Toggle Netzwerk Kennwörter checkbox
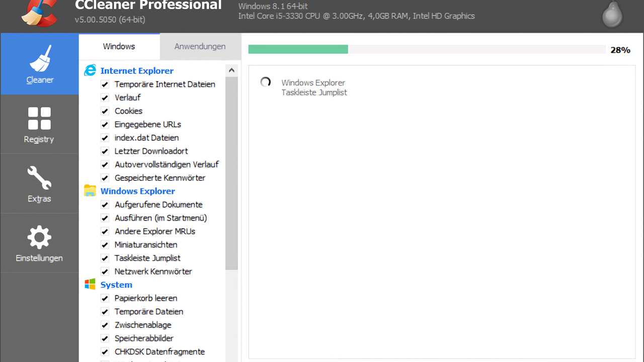Image resolution: width=644 pixels, height=362 pixels. pos(105,271)
